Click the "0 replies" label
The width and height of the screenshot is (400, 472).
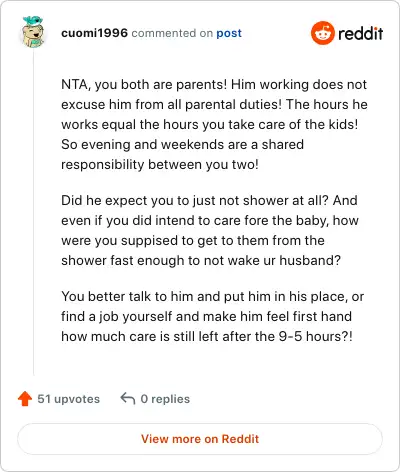point(165,399)
